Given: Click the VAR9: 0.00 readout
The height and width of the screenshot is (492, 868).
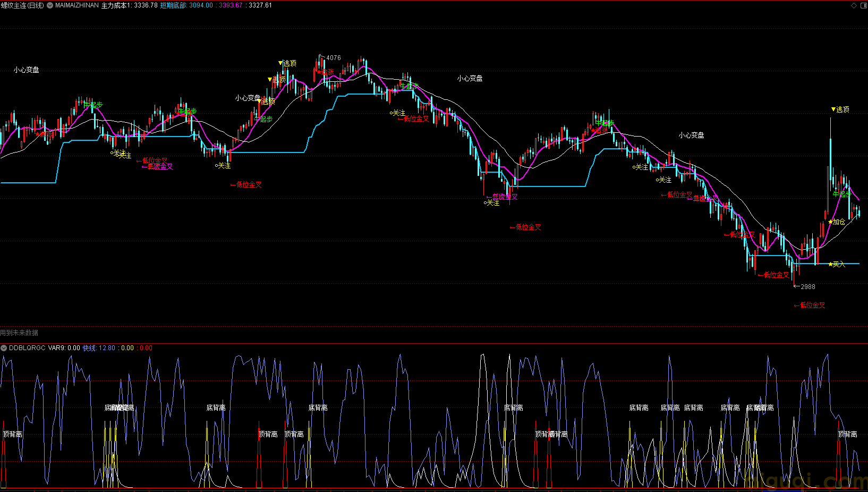Looking at the screenshot, I should (64, 348).
